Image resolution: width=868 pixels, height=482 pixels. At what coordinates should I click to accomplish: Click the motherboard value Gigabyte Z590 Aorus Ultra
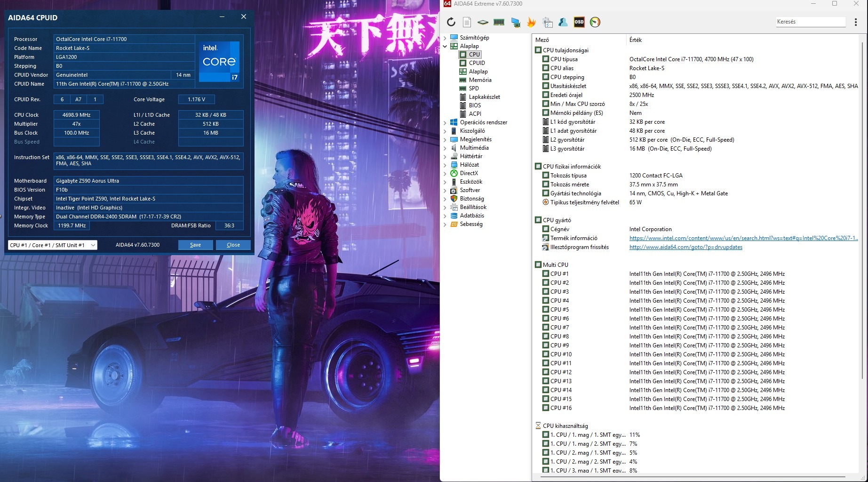click(x=148, y=181)
